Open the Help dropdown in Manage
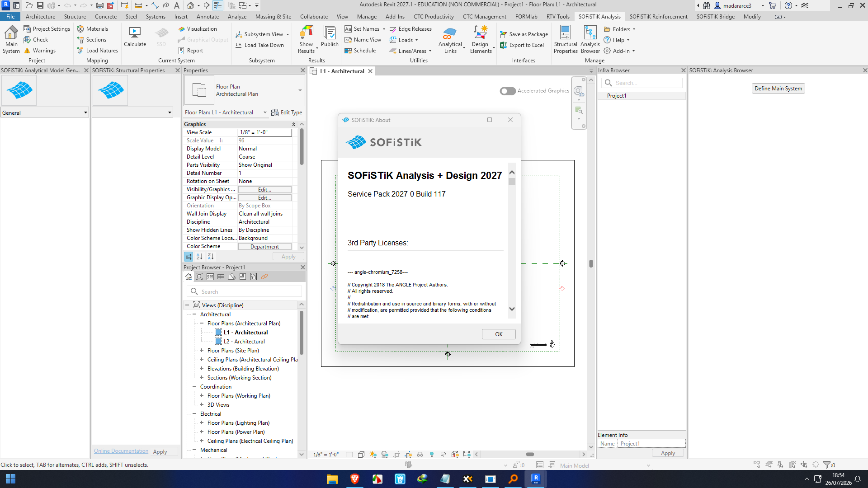Screen dimensions: 868x488 [x=617, y=40]
